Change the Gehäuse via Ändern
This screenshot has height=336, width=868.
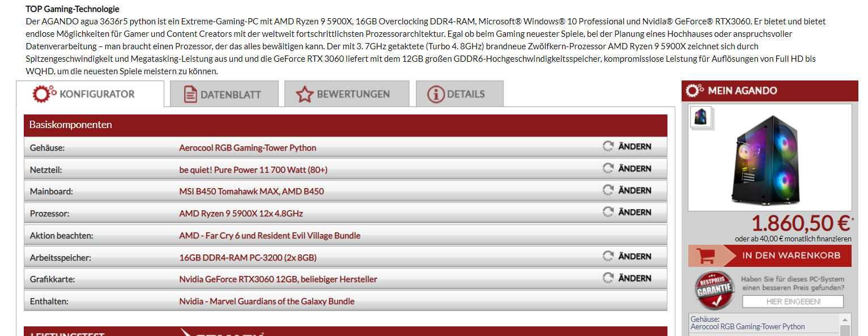click(635, 146)
